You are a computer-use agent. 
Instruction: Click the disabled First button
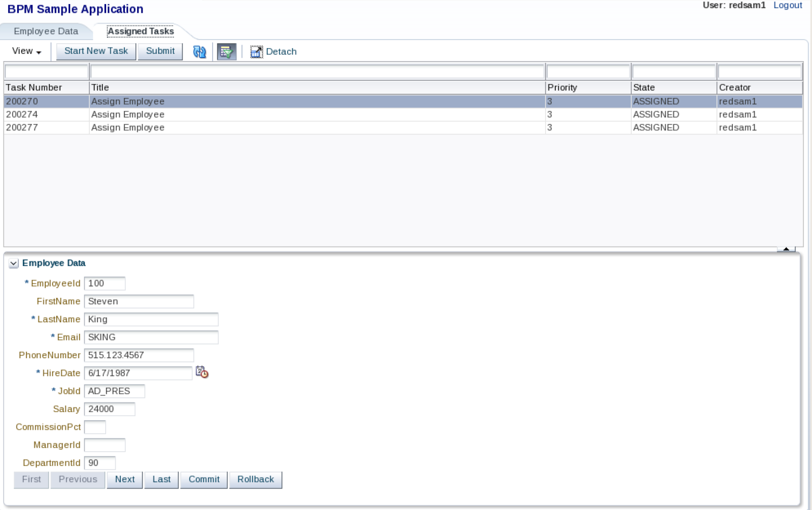[31, 480]
